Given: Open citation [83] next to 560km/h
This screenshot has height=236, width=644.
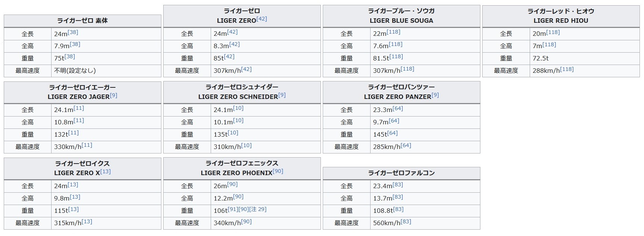Looking at the screenshot, I should coord(406,221).
